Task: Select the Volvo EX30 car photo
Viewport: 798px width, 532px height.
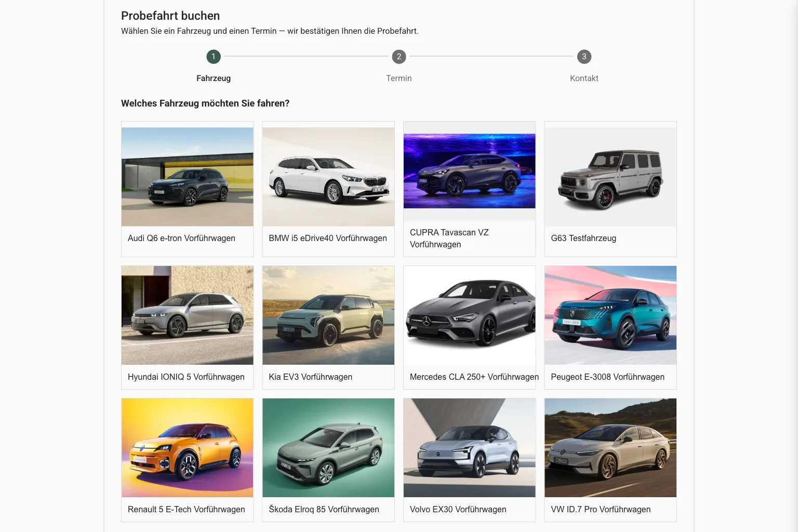Action: (x=470, y=448)
